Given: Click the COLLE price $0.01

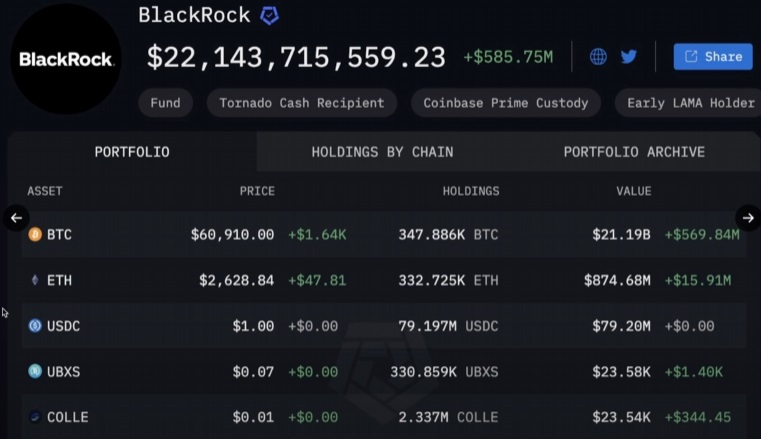Looking at the screenshot, I should point(253,417).
